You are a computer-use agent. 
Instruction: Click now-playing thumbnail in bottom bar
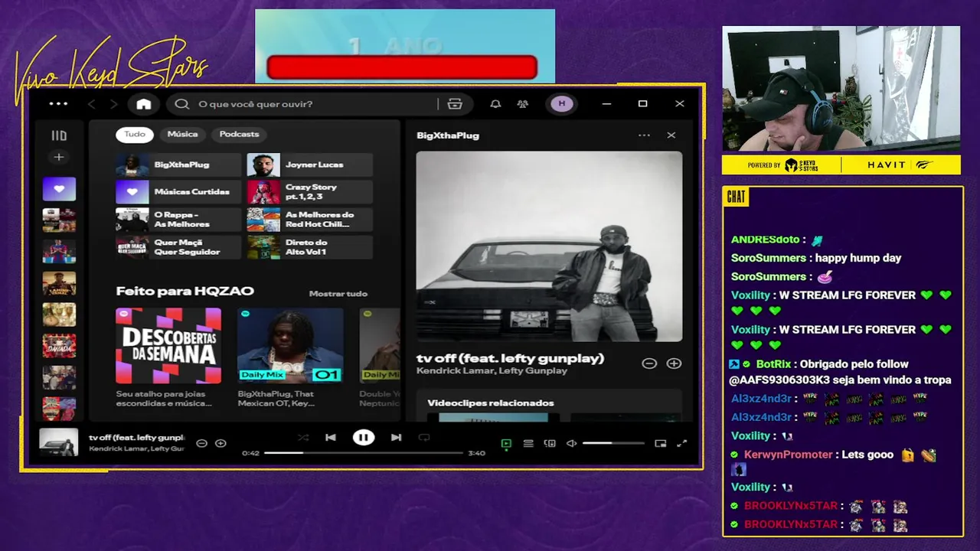point(59,442)
